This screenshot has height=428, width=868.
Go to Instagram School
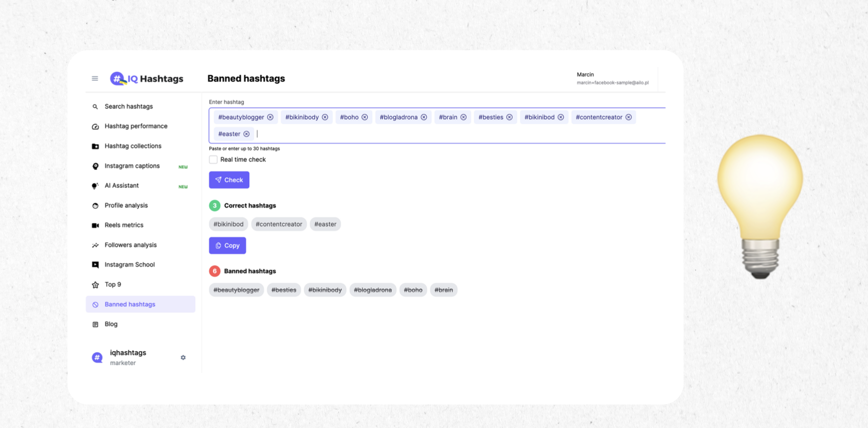129,264
